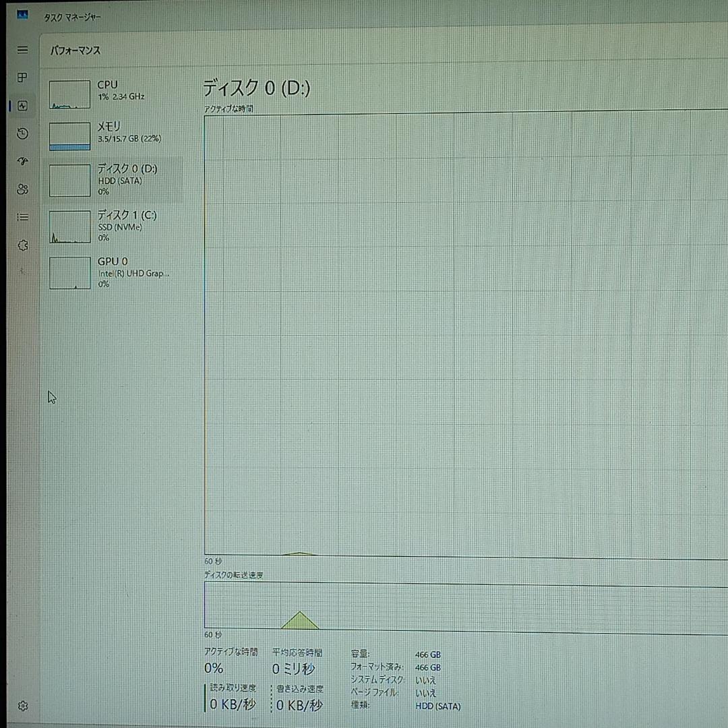This screenshot has width=728, height=728.
Task: Click the 種類 HDD (SATA) value
Action: tap(438, 706)
